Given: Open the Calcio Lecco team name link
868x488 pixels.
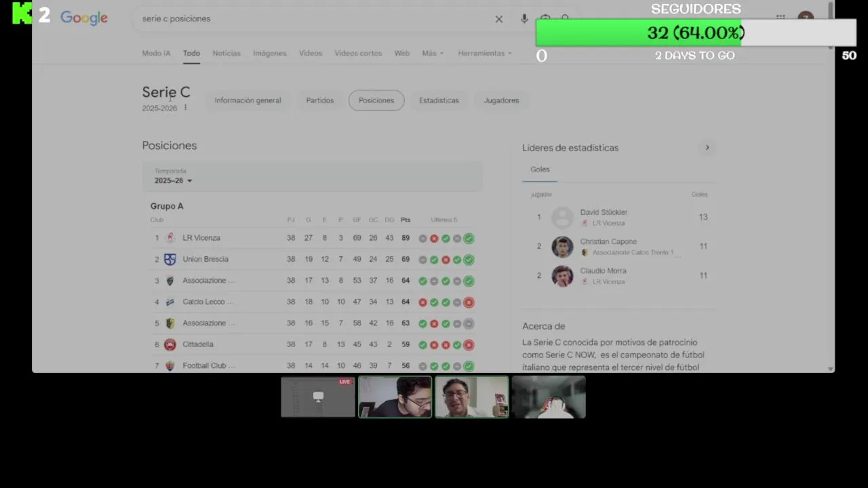Looking at the screenshot, I should coord(208,302).
